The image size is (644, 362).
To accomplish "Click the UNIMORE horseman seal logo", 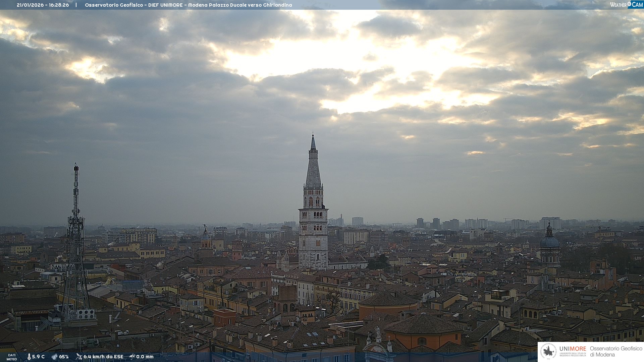I will coord(549,351).
